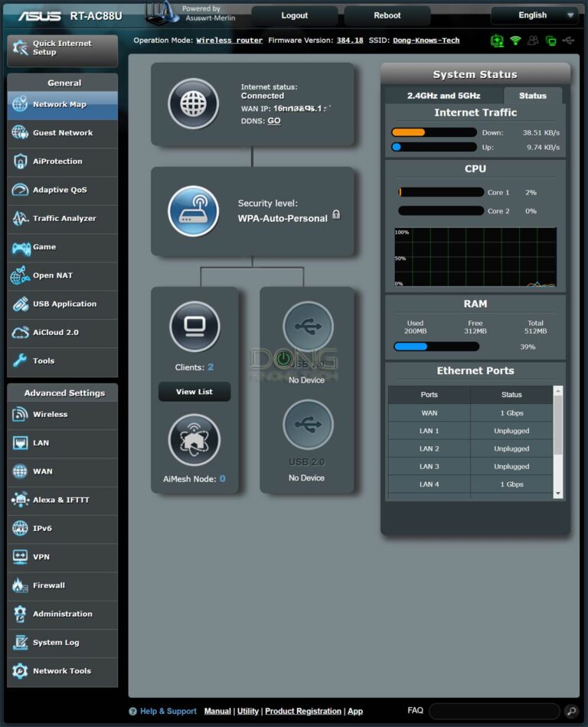Open firmware version 384.18 link

click(350, 41)
